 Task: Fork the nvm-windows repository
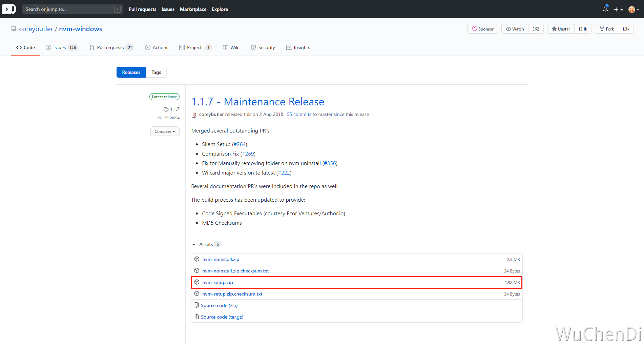tap(607, 29)
